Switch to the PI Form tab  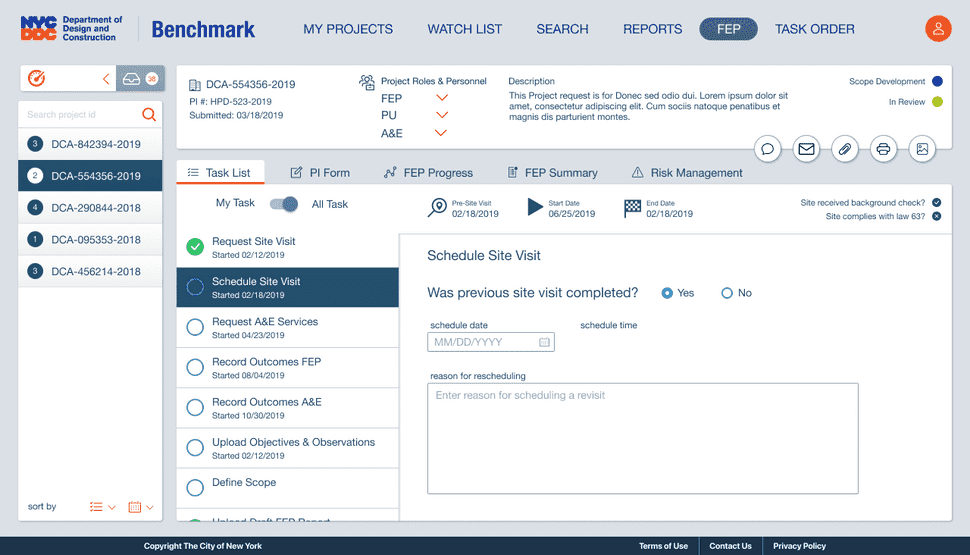[x=320, y=173]
